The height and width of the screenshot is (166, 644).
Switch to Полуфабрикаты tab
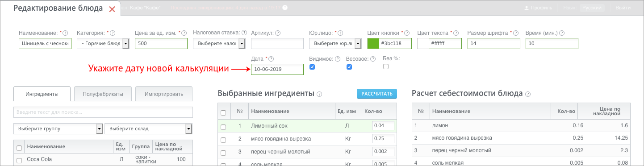point(103,94)
